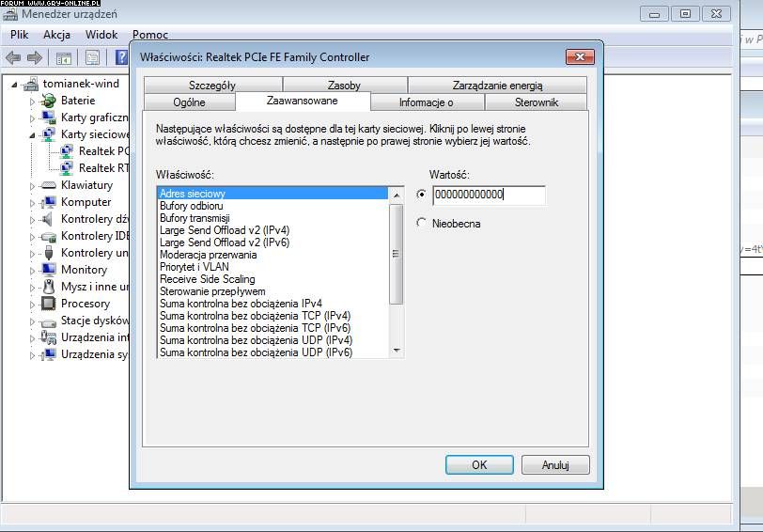Switch to the Szczegóły tab
This screenshot has width=763, height=532.
click(x=212, y=86)
